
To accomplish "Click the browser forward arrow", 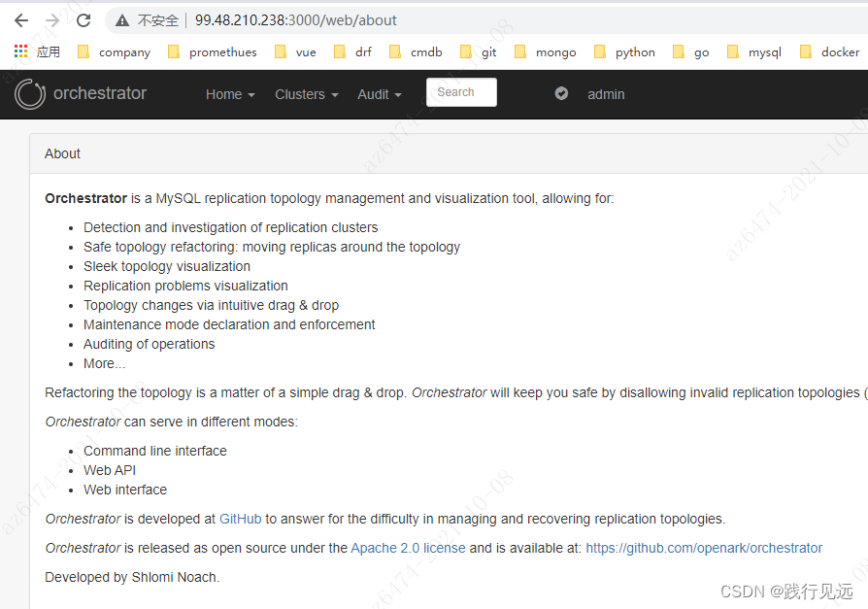I will [x=52, y=20].
